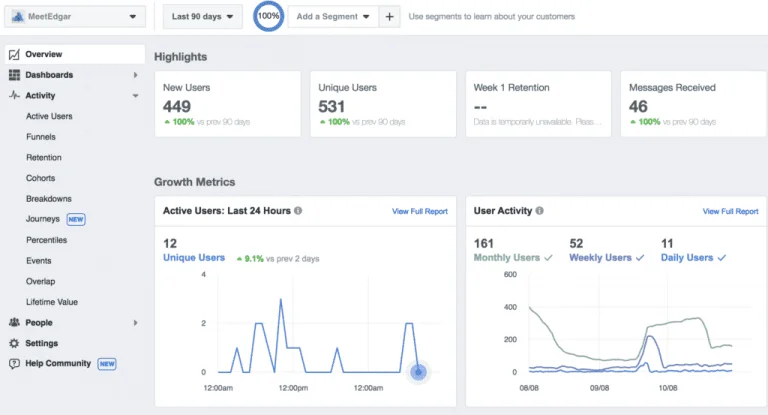This screenshot has height=415, width=768.
Task: View Full Report for Active Users
Action: [420, 211]
